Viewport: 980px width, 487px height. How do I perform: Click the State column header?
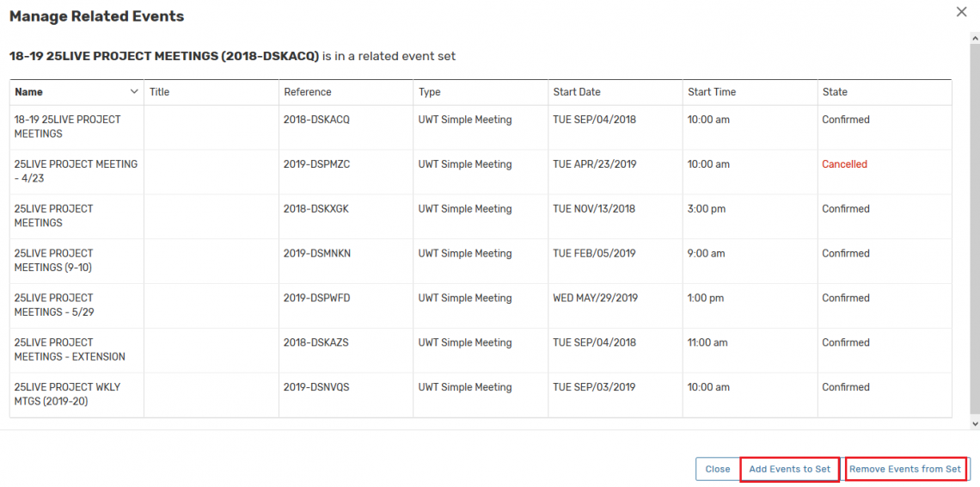835,92
